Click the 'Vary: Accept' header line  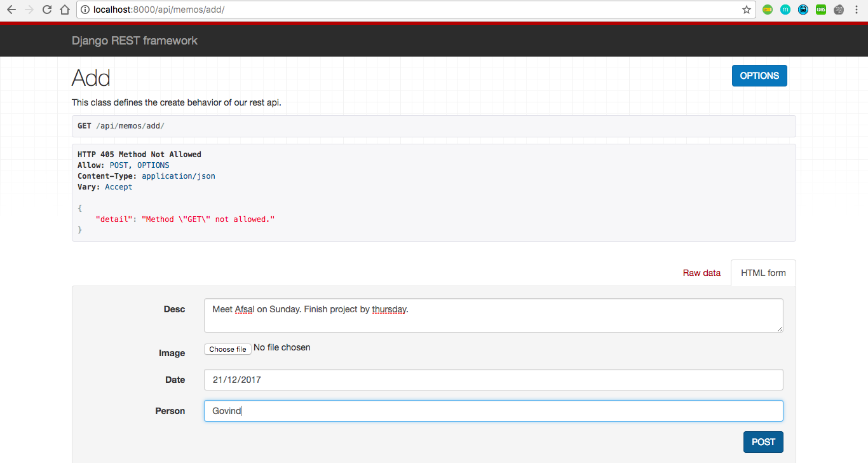point(105,187)
